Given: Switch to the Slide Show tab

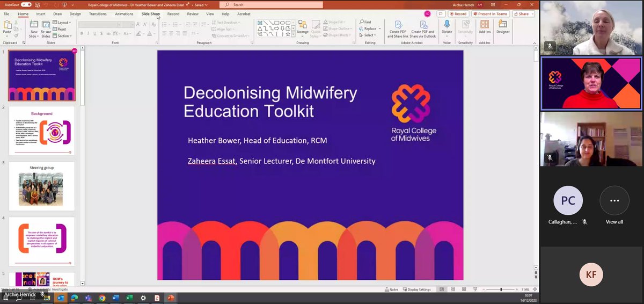Looking at the screenshot, I should (x=151, y=14).
